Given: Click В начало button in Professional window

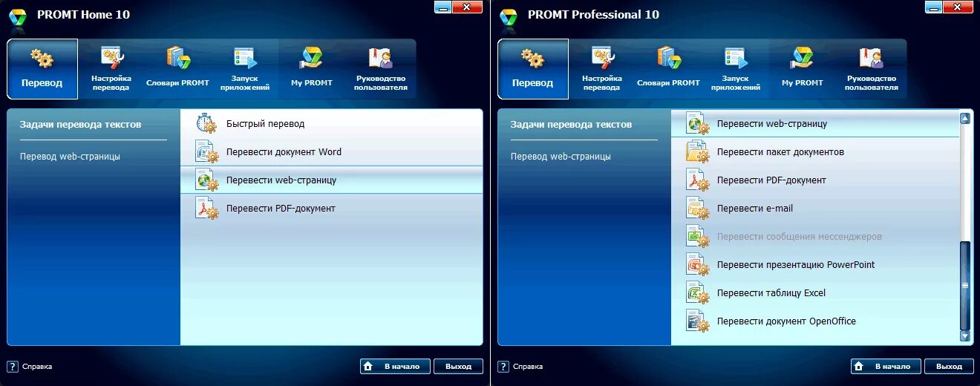Looking at the screenshot, I should point(886,366).
